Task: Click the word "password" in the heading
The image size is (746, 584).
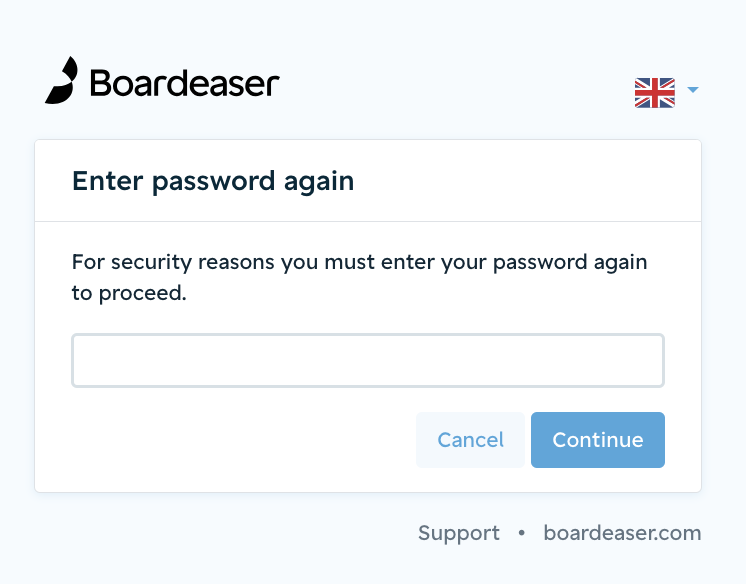Action: tap(214, 183)
